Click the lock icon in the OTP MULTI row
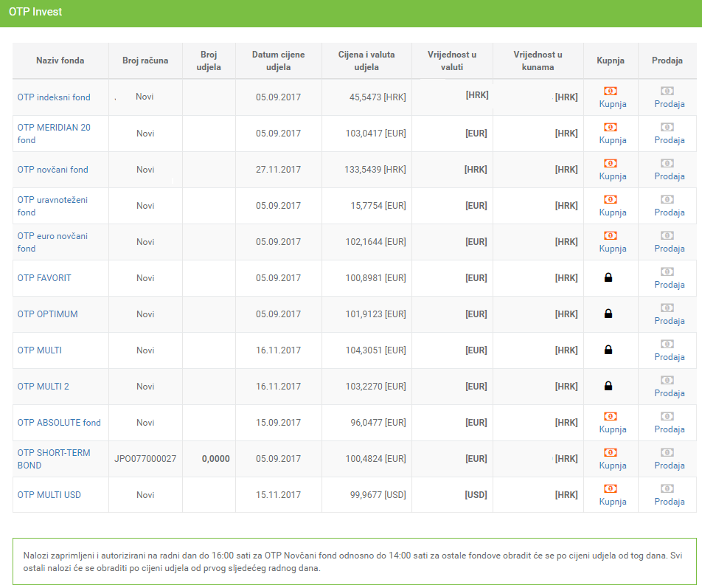Image resolution: width=702 pixels, height=588 pixels. (x=608, y=350)
